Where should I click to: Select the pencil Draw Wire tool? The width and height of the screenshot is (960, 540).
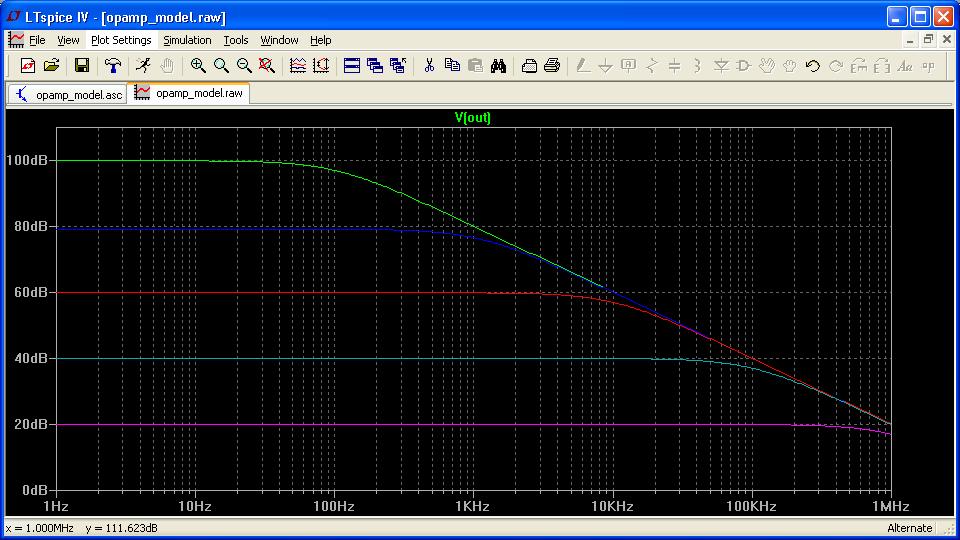click(583, 66)
